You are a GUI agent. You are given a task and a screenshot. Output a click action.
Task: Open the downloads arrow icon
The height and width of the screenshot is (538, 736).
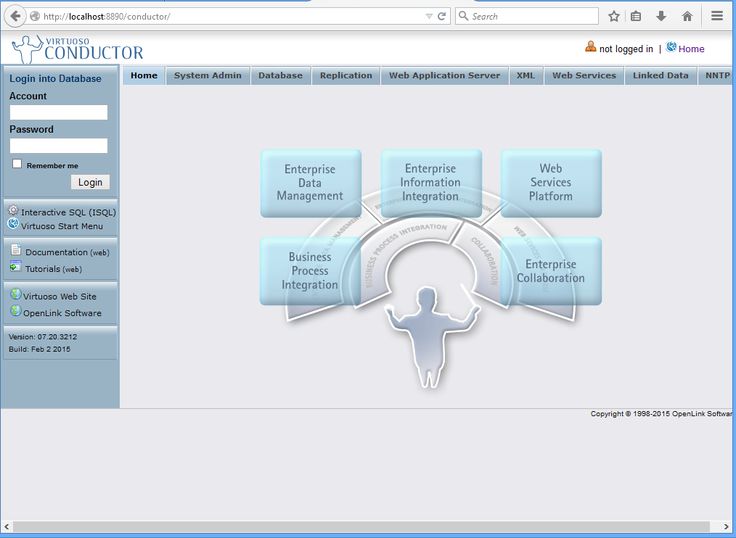661,16
